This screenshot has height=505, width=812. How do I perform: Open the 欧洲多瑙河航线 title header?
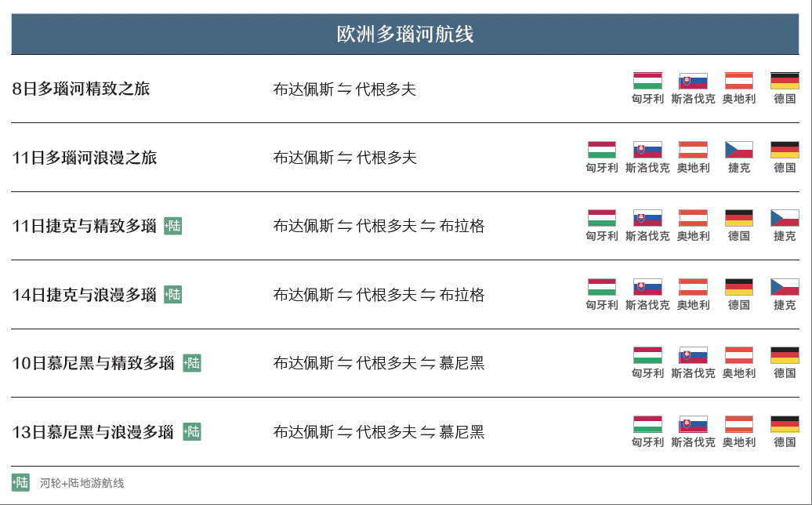(406, 34)
